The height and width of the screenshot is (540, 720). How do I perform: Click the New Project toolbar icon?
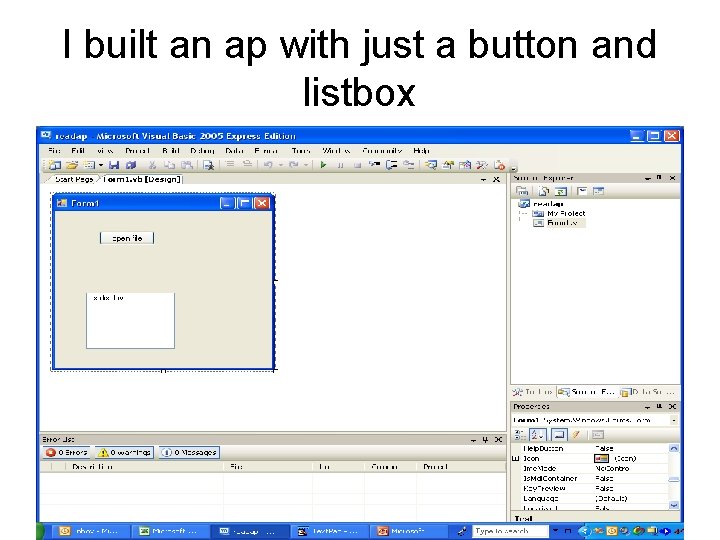click(x=55, y=165)
